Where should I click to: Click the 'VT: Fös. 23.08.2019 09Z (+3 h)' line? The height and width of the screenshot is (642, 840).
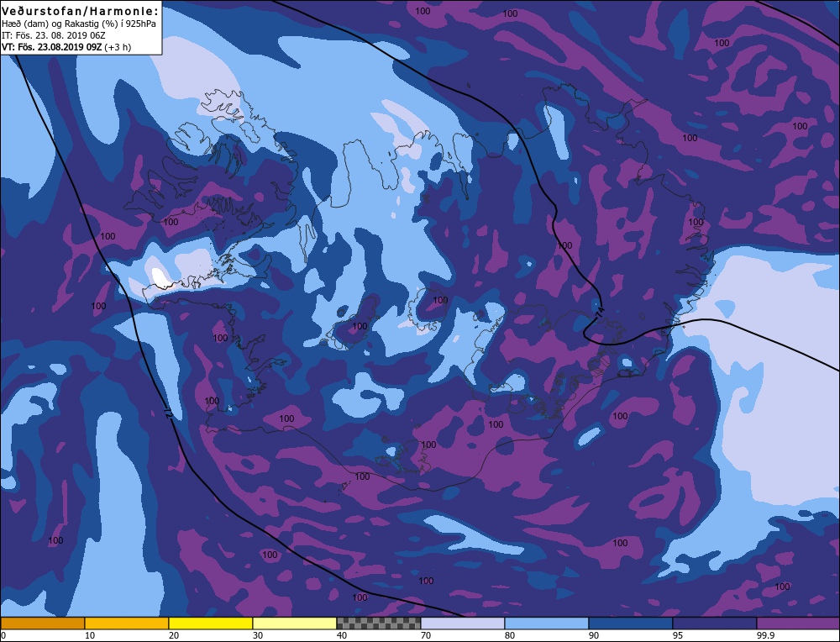point(66,47)
